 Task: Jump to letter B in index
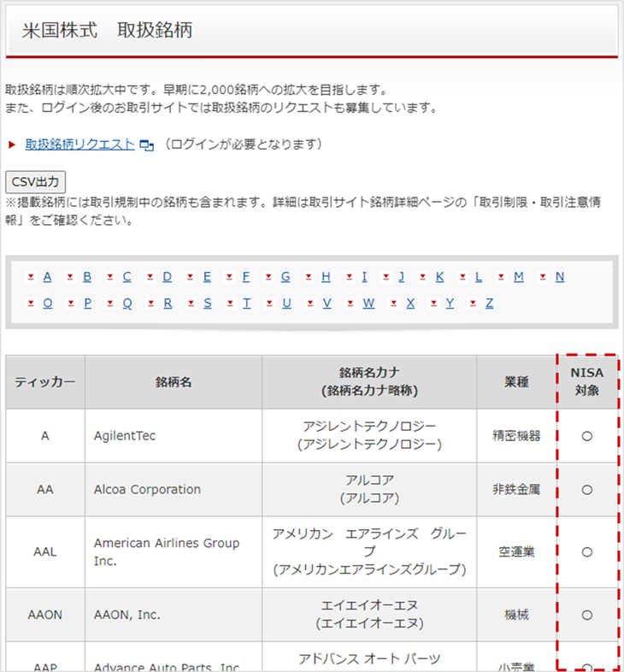click(x=87, y=276)
